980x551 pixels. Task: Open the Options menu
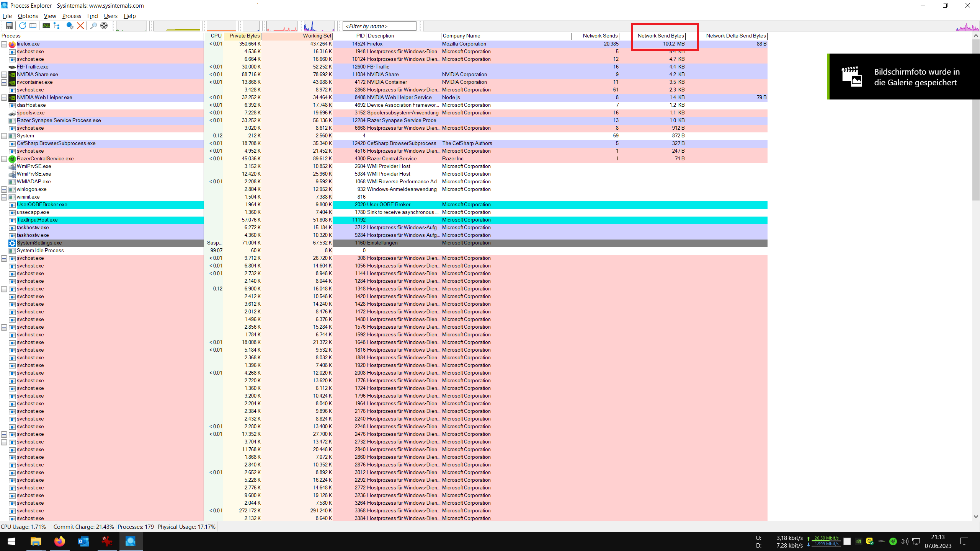pyautogui.click(x=28, y=16)
